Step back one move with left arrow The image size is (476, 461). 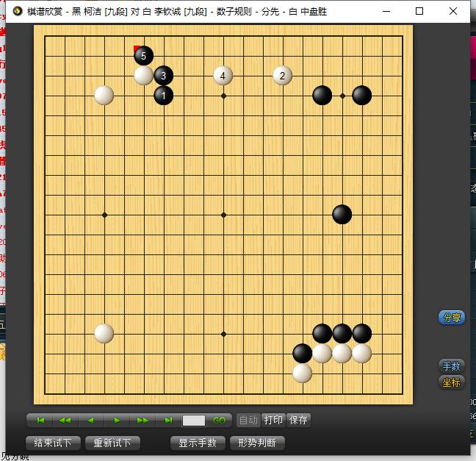tap(91, 421)
